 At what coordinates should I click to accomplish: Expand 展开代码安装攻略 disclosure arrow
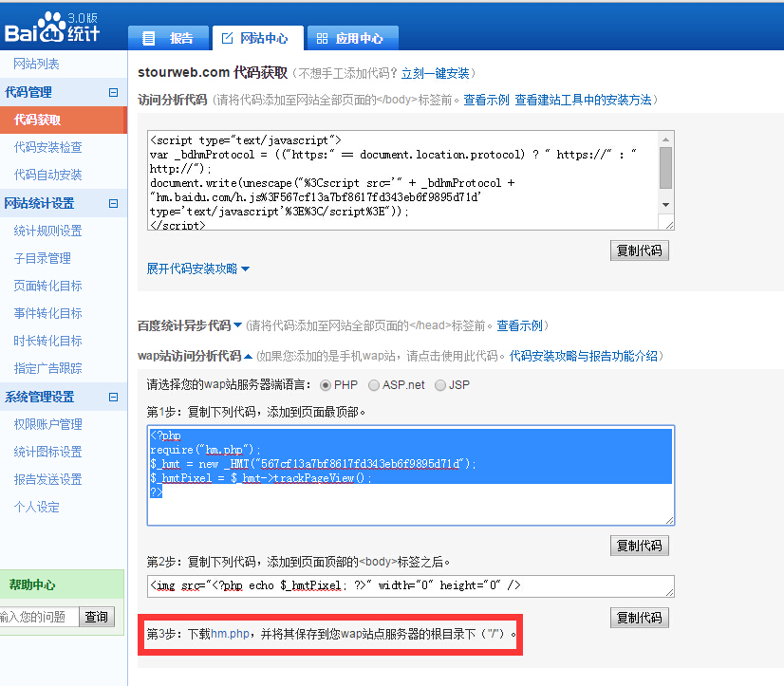pos(246,269)
